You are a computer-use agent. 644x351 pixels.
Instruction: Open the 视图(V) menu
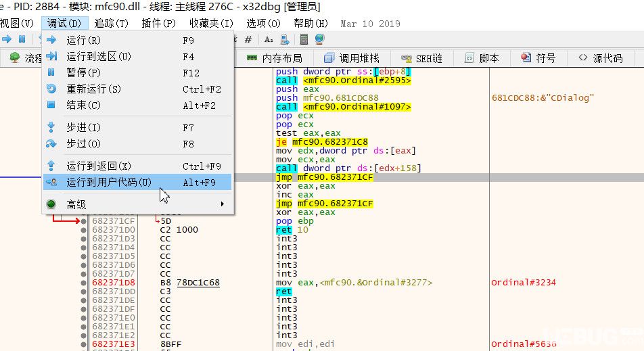click(17, 24)
